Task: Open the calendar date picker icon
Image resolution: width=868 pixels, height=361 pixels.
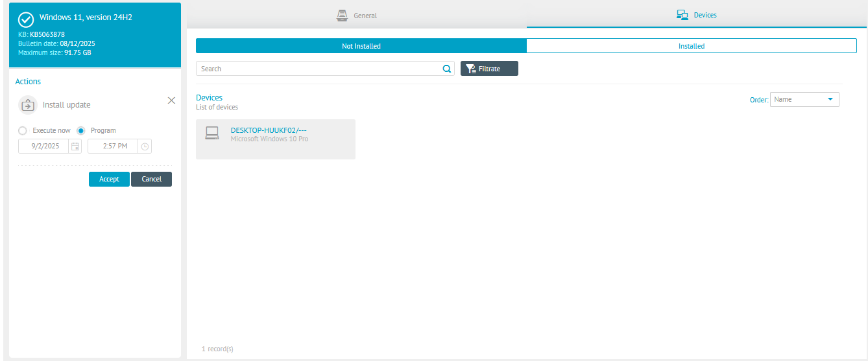Action: point(75,146)
